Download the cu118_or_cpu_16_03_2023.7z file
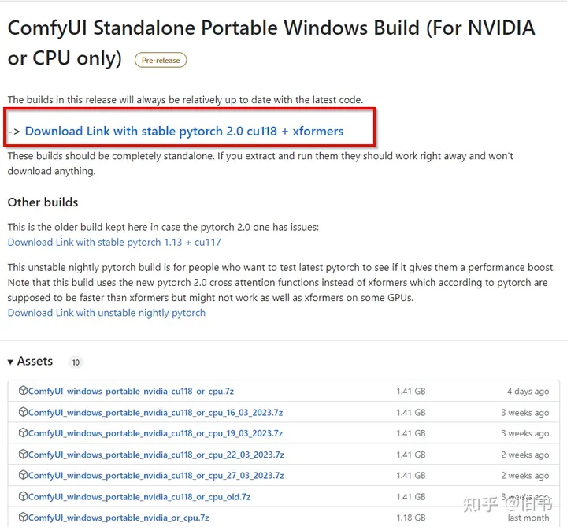 click(156, 412)
